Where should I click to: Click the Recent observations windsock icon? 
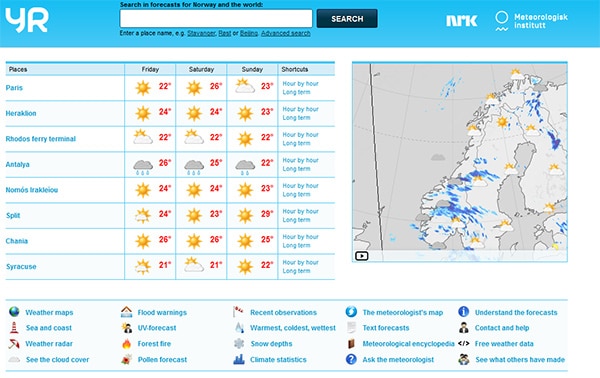click(x=238, y=311)
